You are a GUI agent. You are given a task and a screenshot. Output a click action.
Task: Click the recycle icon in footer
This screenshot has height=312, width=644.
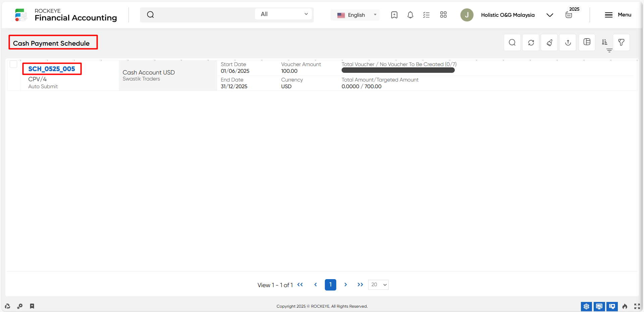tap(7, 306)
